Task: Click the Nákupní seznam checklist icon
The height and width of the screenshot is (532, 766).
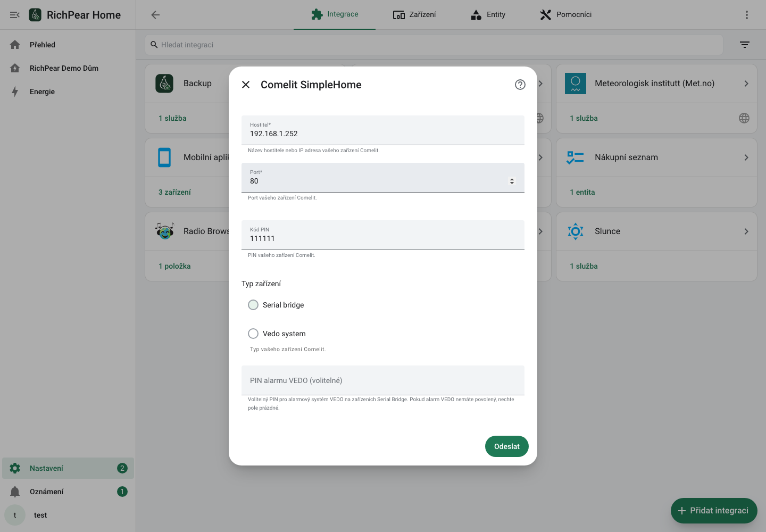Action: pos(576,157)
